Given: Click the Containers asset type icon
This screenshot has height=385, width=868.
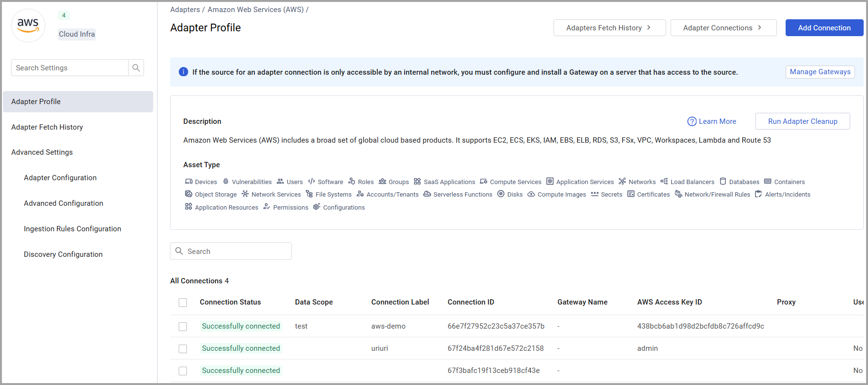Looking at the screenshot, I should point(768,182).
